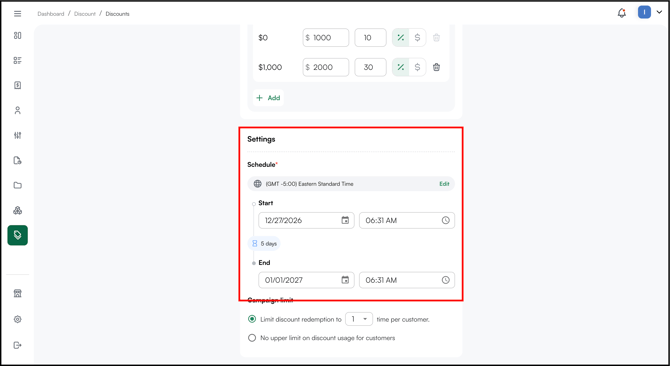Click the end date field 01/01/2027
This screenshot has width=670, height=366.
pos(306,280)
